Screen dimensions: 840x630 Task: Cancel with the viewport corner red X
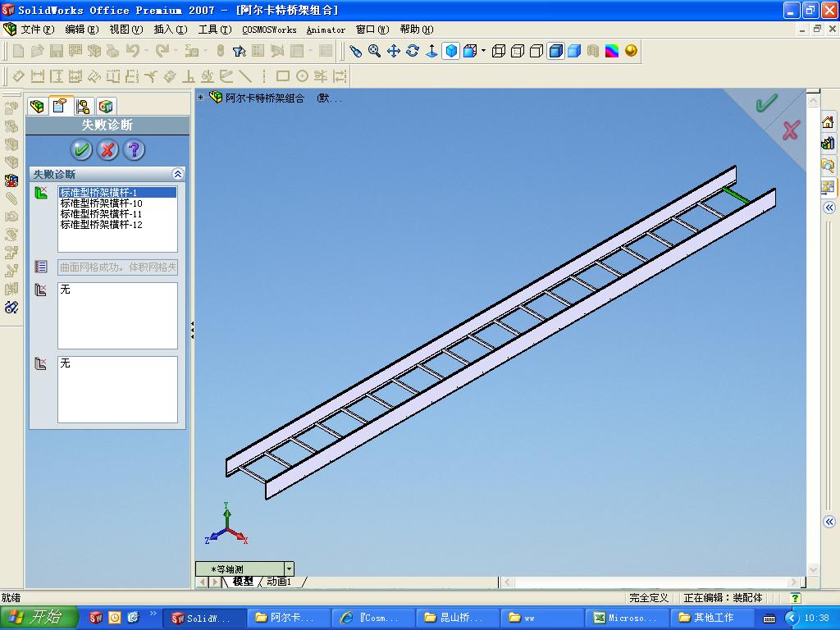(791, 130)
